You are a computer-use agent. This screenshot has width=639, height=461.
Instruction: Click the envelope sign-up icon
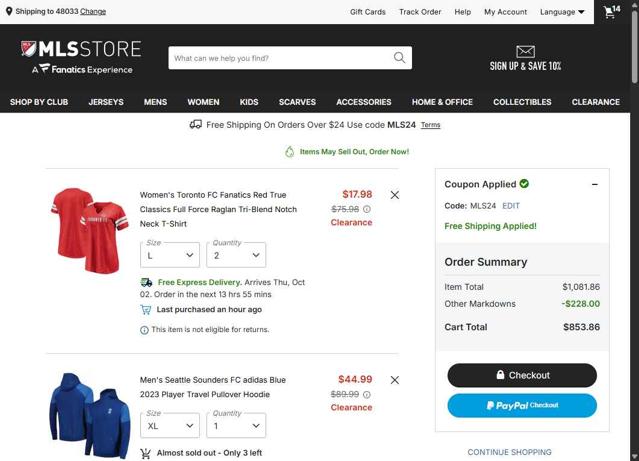525,51
